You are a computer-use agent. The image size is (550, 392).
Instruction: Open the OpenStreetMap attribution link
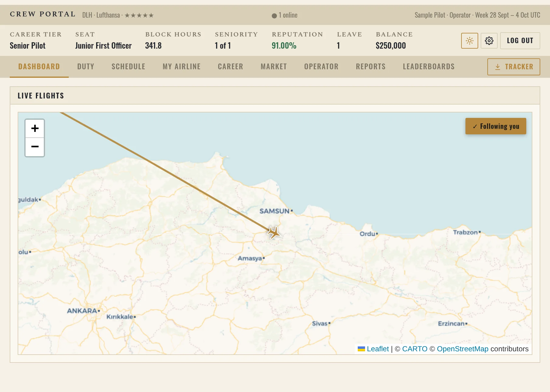(462, 349)
